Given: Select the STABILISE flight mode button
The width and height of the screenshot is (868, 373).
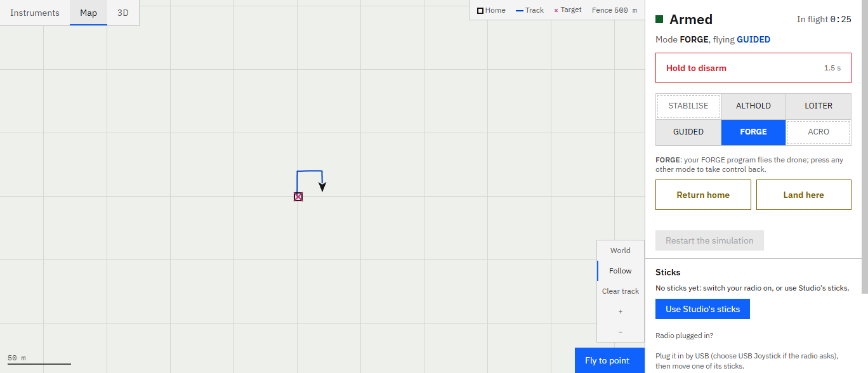Looking at the screenshot, I should point(688,107).
